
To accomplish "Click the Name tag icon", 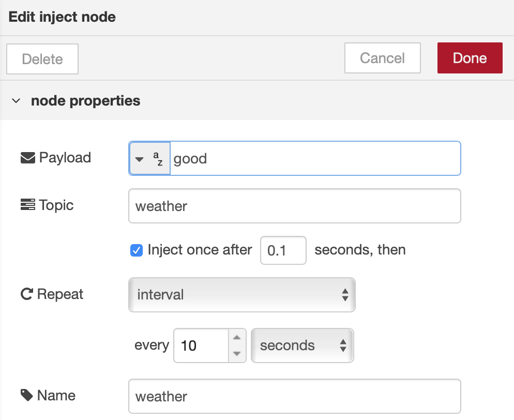I will 26,395.
